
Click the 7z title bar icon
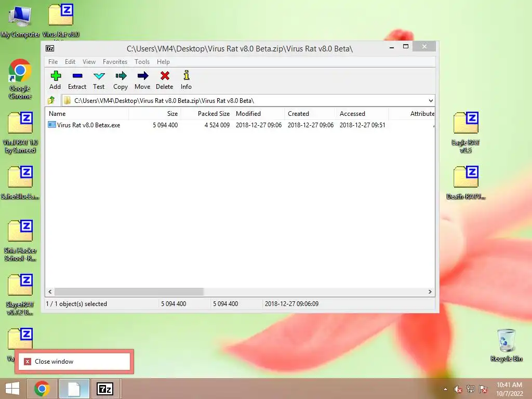point(50,48)
